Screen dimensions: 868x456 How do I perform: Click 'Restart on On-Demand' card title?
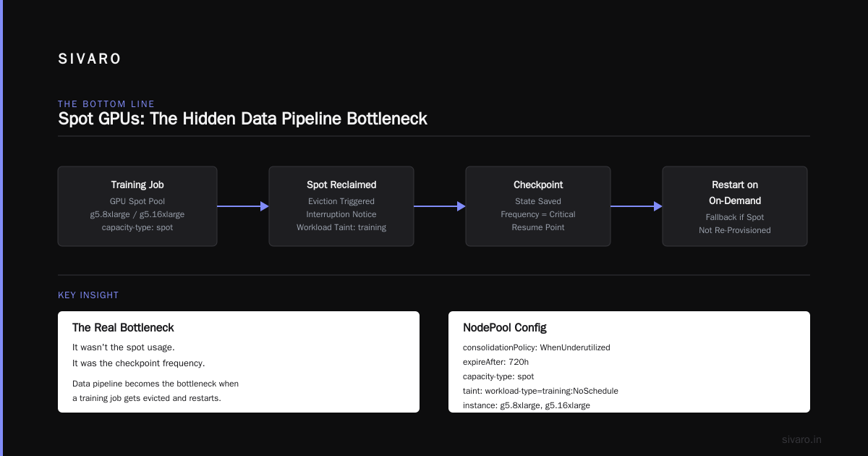coord(735,193)
